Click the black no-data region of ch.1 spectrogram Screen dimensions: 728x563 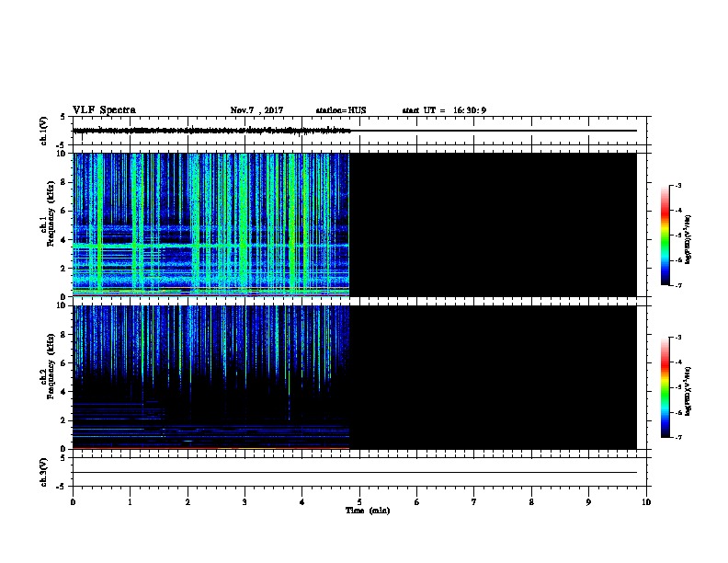click(x=493, y=224)
